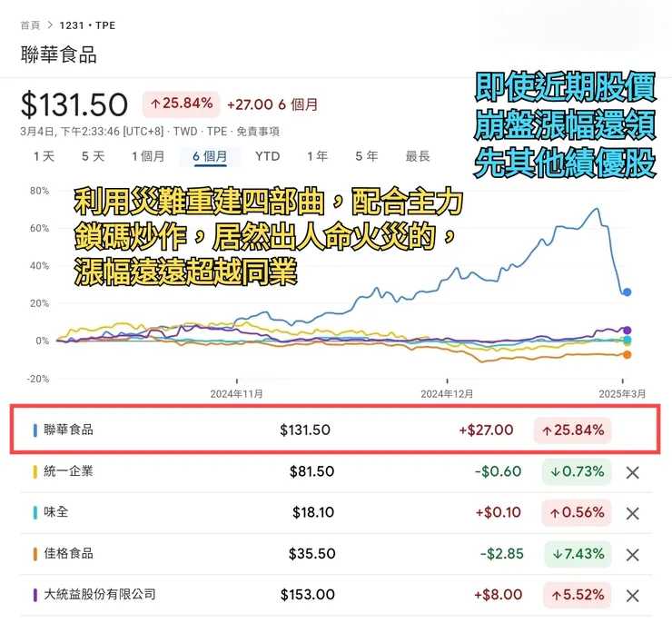672x623 pixels.
Task: Click the teal 味全 color indicator
Action: [35, 512]
